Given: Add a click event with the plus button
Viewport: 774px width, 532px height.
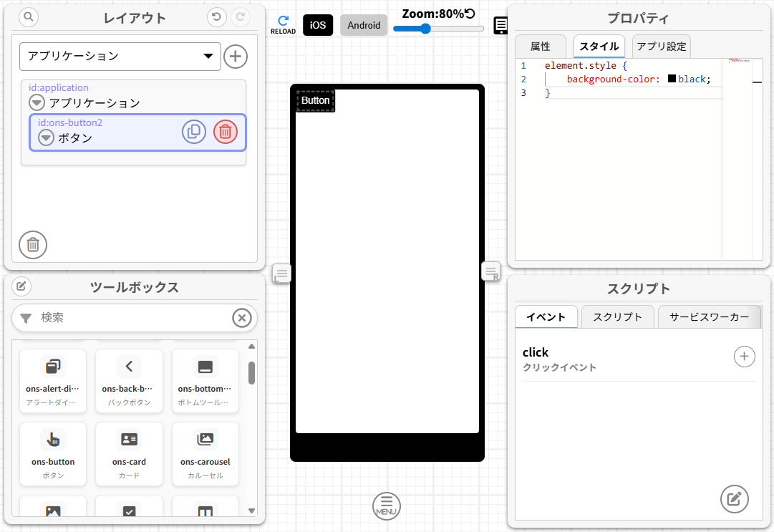Looking at the screenshot, I should [744, 356].
